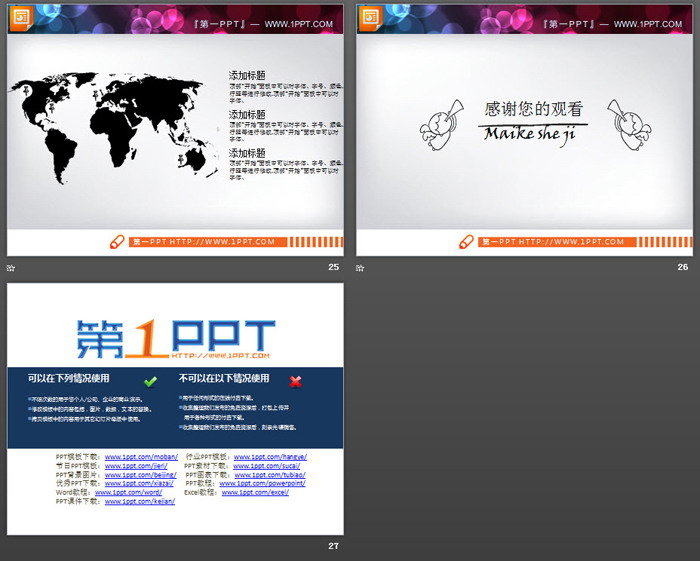The height and width of the screenshot is (561, 700).
Task: Open the www.1ppt.com/xiazai/ link
Action: [139, 483]
